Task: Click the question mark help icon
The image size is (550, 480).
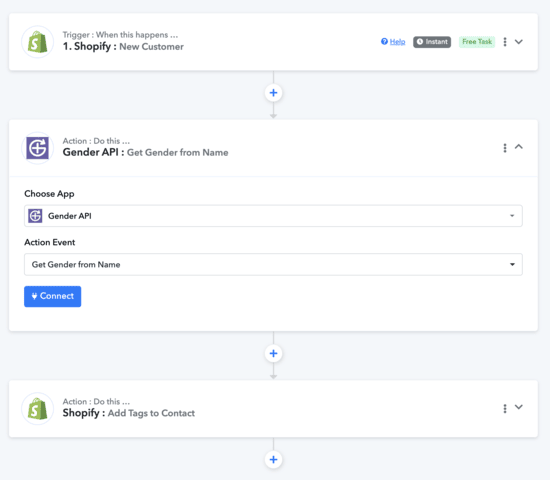Action: [x=384, y=41]
